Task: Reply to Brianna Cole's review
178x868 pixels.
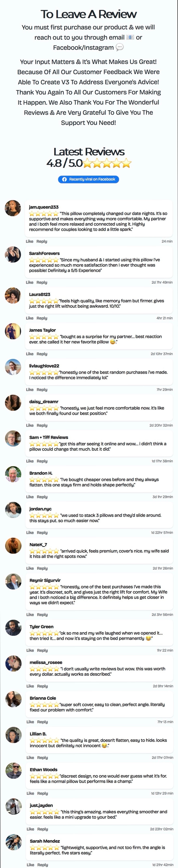Action: [42, 722]
